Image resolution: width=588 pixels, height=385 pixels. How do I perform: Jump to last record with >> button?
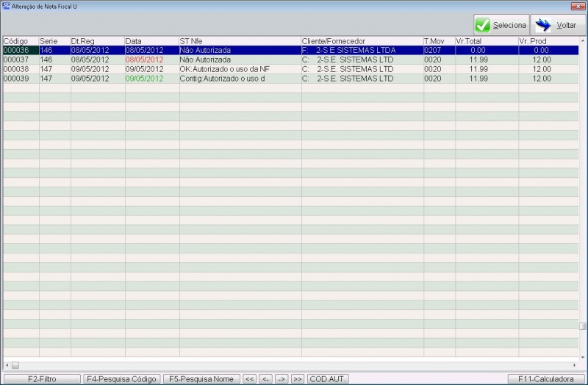(297, 379)
